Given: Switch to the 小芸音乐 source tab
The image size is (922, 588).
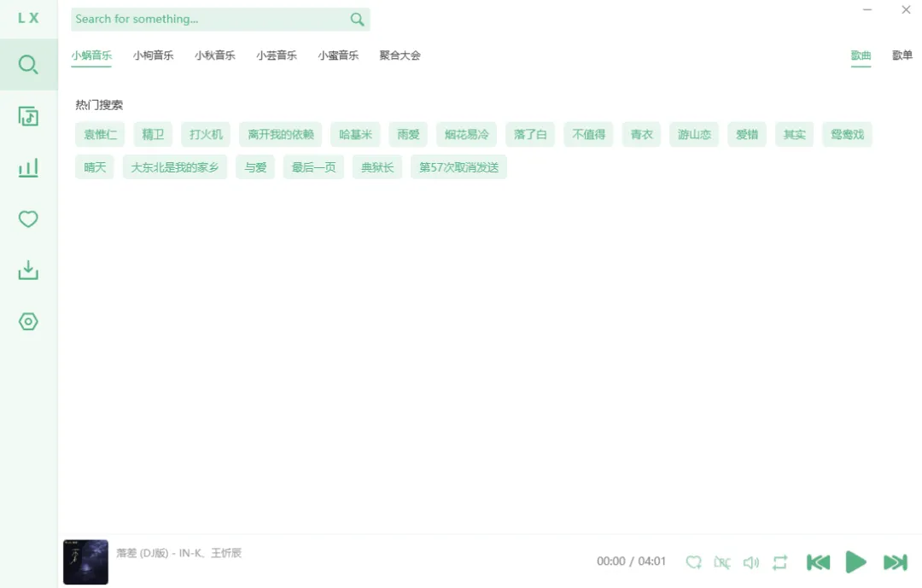Looking at the screenshot, I should pyautogui.click(x=277, y=55).
